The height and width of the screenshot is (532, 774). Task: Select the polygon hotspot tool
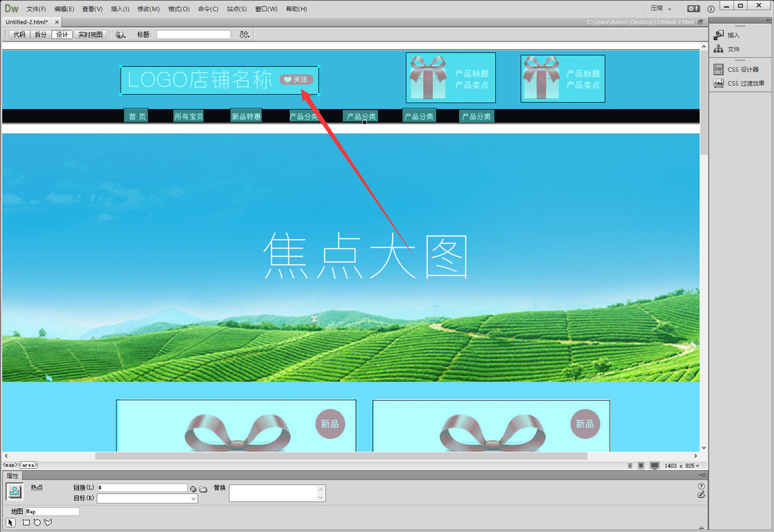48,522
